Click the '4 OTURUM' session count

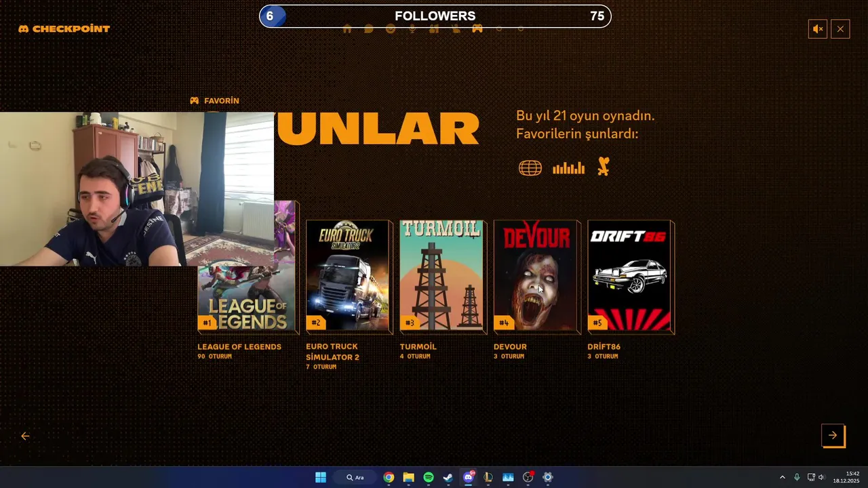pos(415,357)
